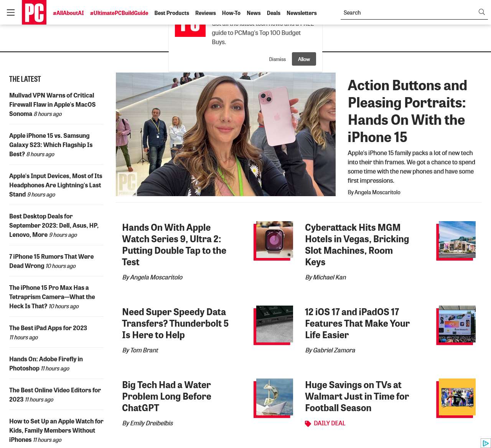The image size is (491, 448).
Task: Read Action Buttons and Pleasing Portraits article
Action: 407,111
